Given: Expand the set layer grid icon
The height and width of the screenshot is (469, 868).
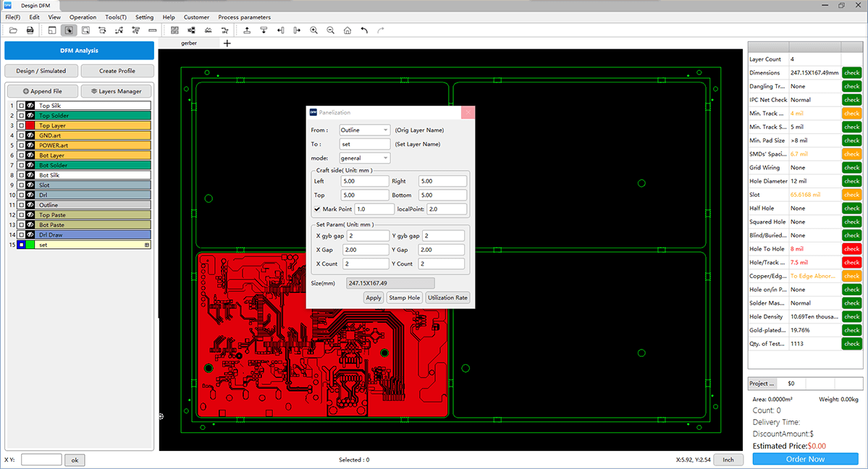Looking at the screenshot, I should (x=147, y=245).
